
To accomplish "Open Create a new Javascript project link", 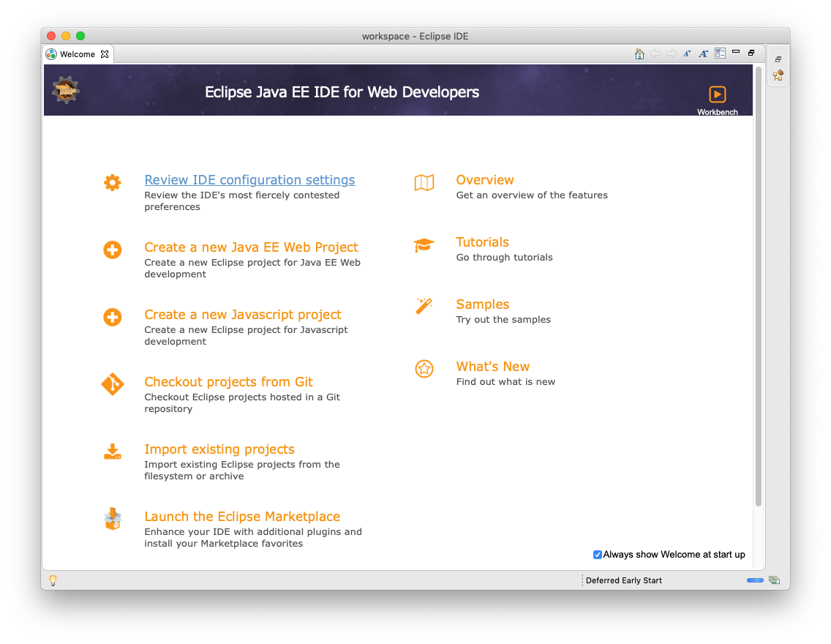I will coord(243,314).
